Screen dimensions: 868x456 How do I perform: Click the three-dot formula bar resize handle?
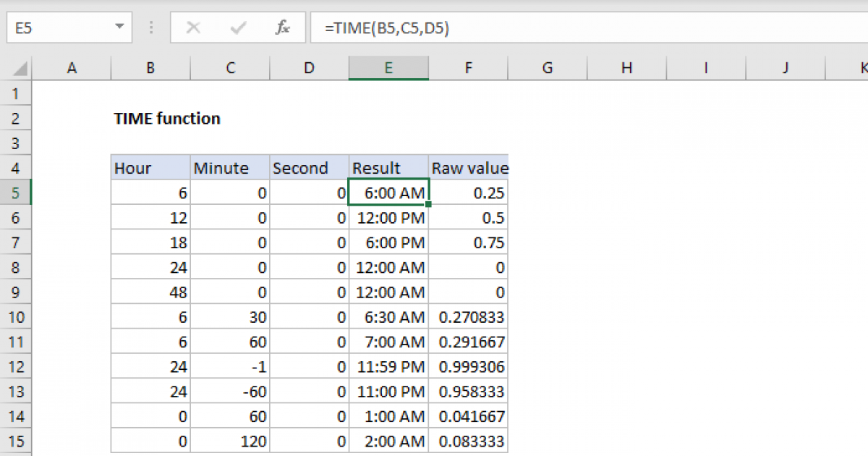(151, 28)
